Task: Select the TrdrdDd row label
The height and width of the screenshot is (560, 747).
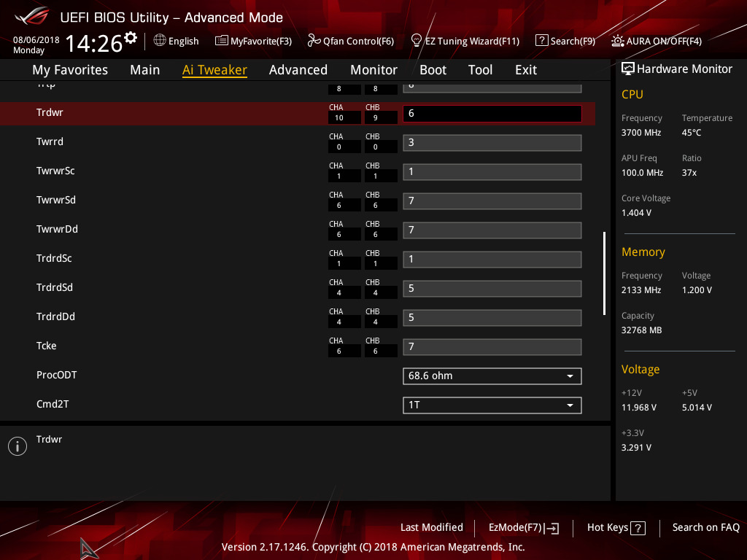Action: (55, 316)
